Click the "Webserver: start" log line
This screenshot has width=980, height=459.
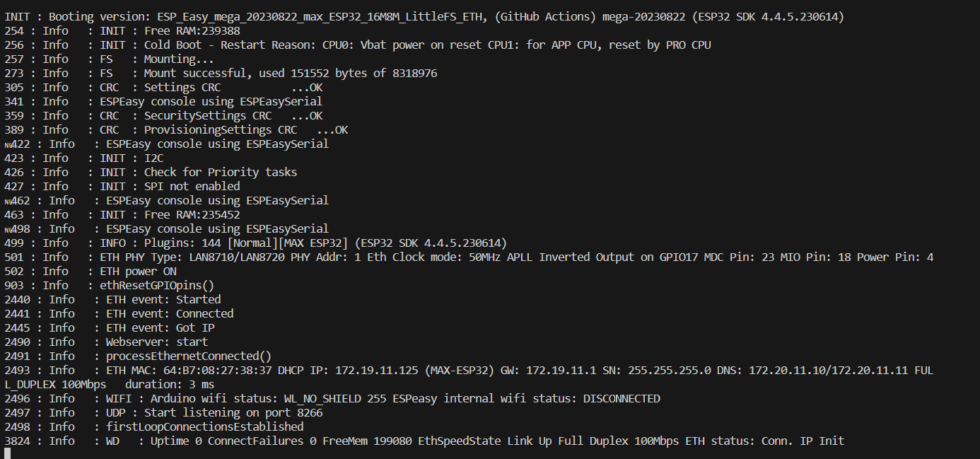[157, 342]
